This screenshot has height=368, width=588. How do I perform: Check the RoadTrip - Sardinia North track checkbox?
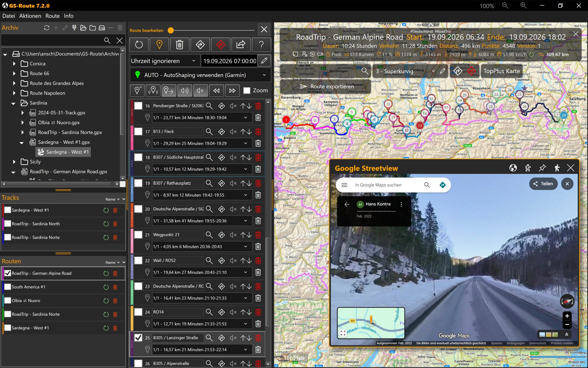click(x=8, y=224)
